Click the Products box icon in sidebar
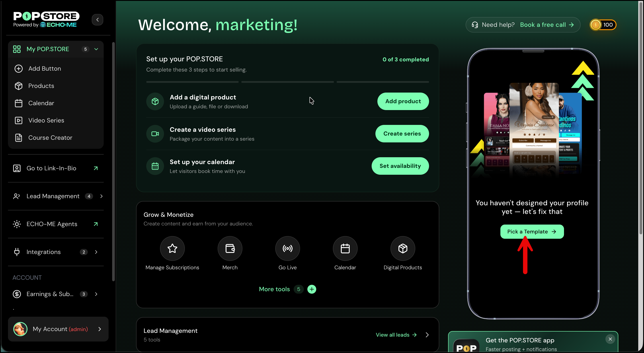Image resolution: width=644 pixels, height=353 pixels. [18, 86]
